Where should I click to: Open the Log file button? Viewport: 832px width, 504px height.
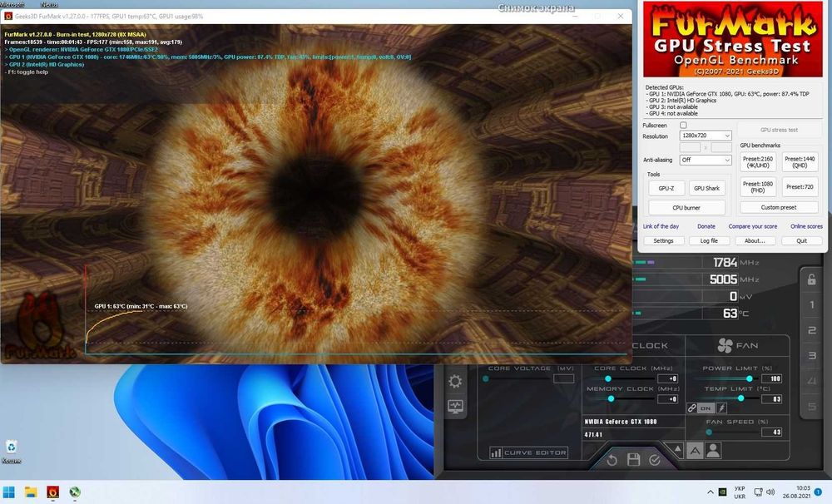point(709,241)
